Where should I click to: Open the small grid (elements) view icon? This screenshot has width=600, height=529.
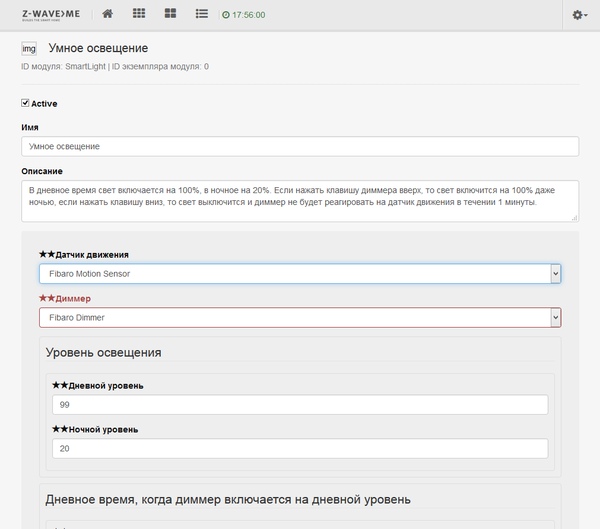click(139, 14)
